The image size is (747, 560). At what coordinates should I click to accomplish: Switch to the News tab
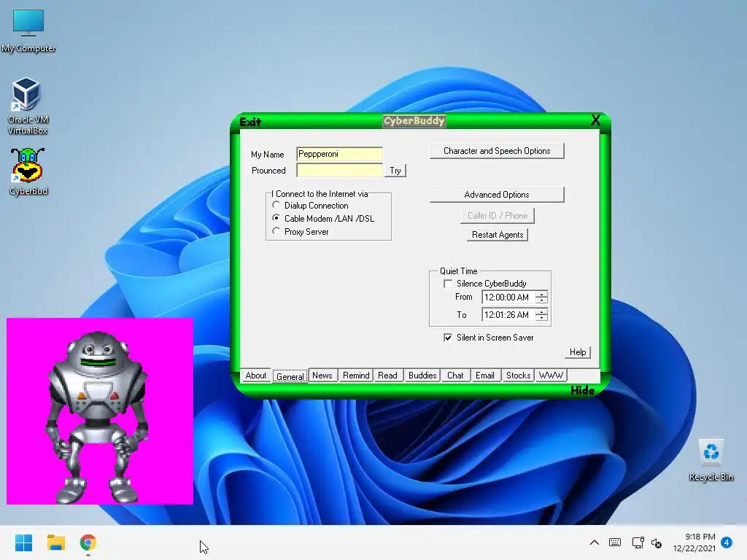[322, 376]
